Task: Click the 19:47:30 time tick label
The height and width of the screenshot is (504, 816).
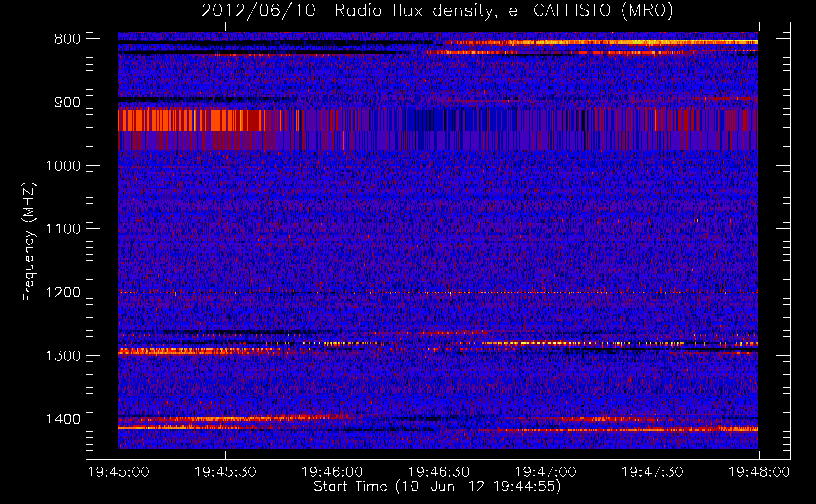Action: [x=653, y=472]
